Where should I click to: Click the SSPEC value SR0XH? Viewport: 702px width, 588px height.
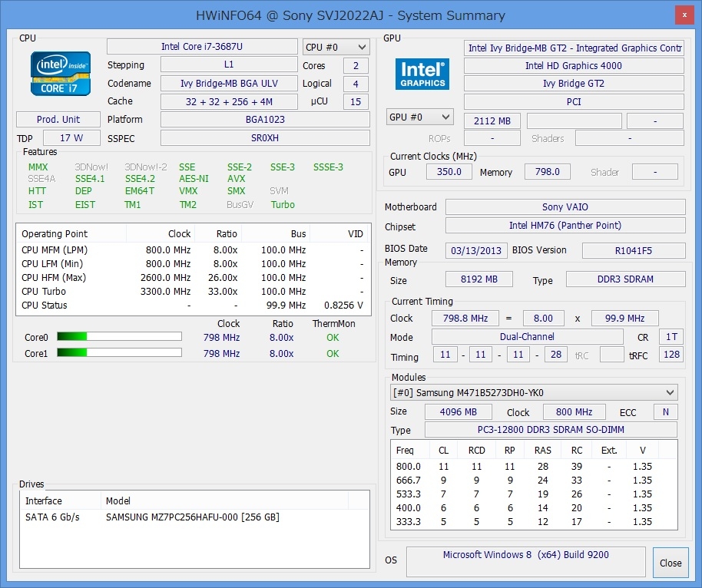265,138
